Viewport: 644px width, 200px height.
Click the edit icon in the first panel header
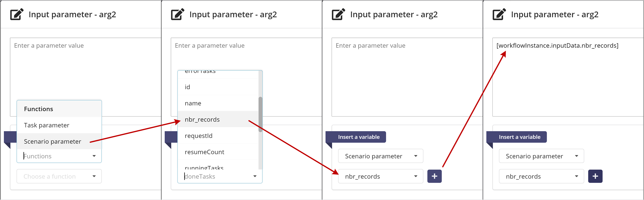[x=17, y=14]
